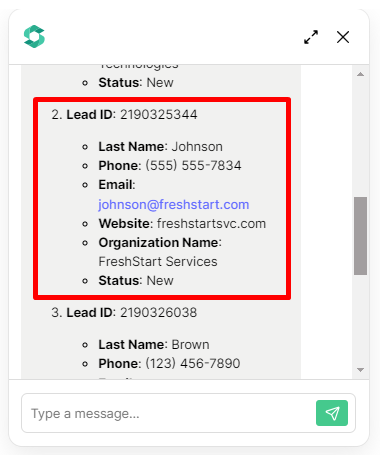Screen dimensions: 380x455
Task: Click the green chat widget logo
Action: [34, 36]
